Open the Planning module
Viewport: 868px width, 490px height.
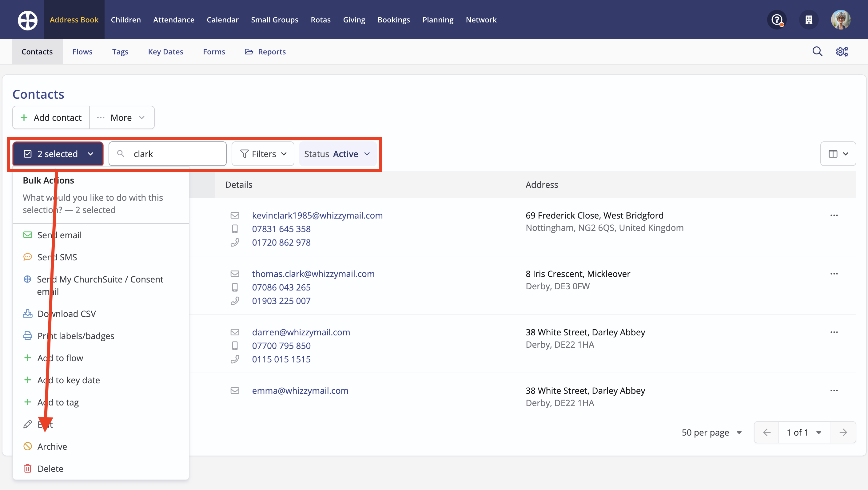pyautogui.click(x=438, y=20)
